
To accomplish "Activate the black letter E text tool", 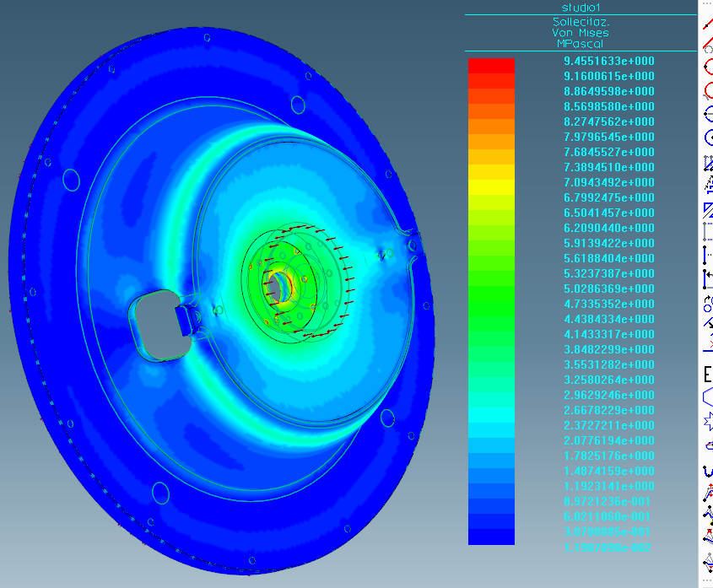I will [708, 375].
